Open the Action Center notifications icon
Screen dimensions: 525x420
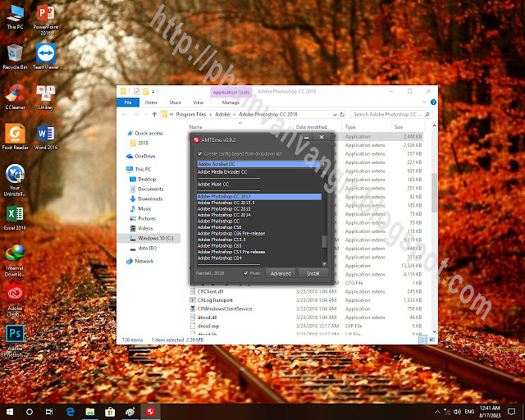511,412
